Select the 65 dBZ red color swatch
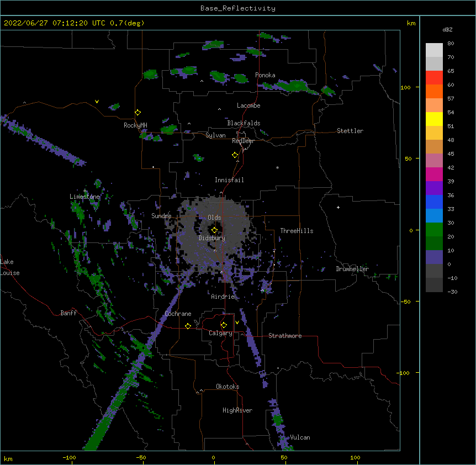This screenshot has height=465, width=476. pos(434,77)
